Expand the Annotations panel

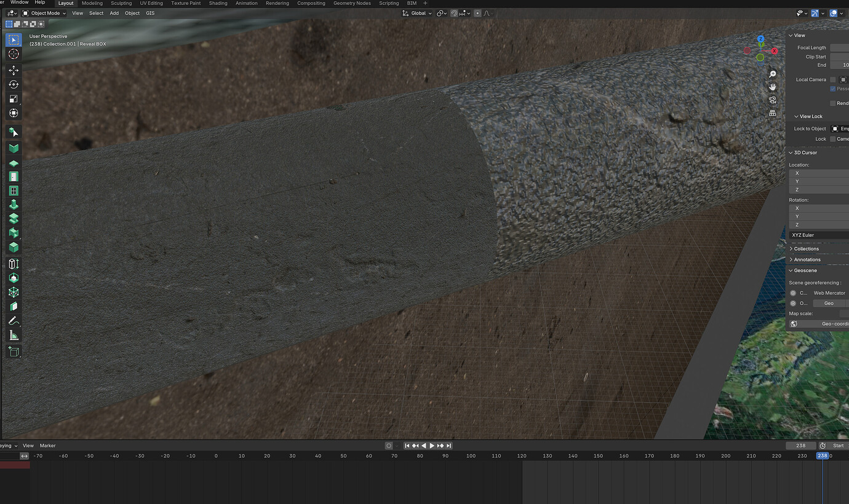tap(807, 259)
